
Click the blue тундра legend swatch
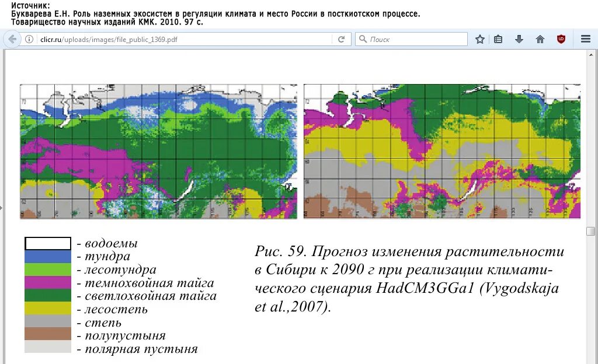(x=48, y=256)
